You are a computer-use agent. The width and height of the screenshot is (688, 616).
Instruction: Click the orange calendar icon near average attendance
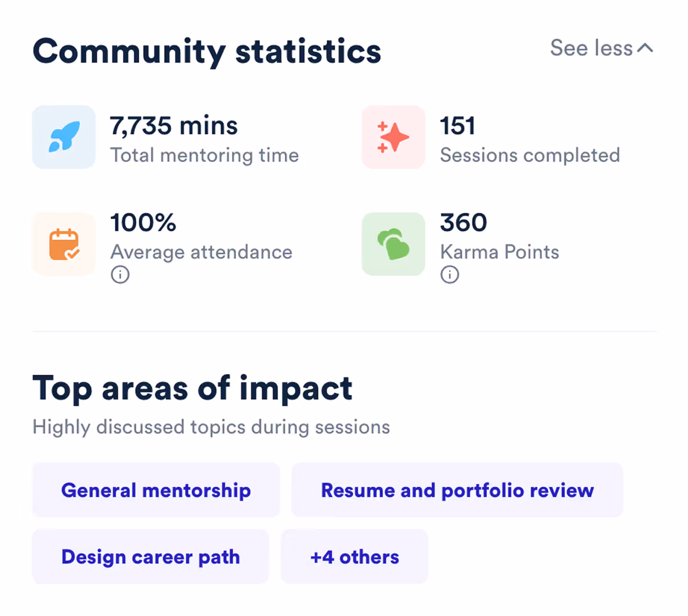pos(64,244)
